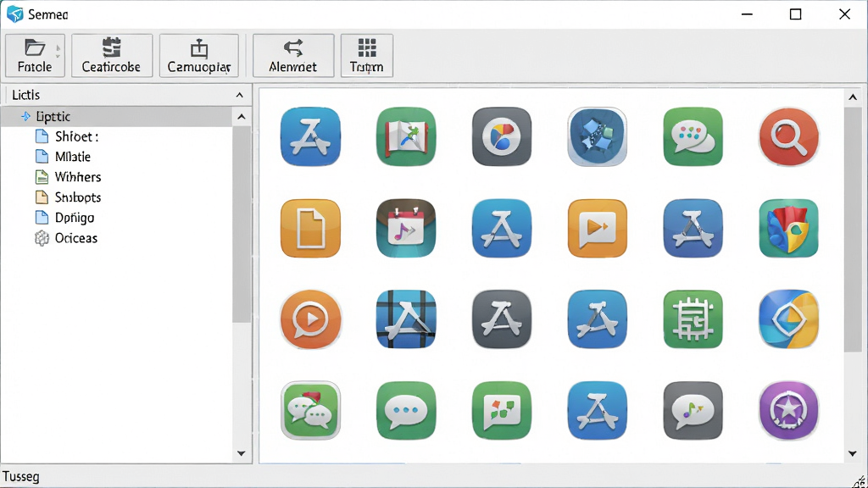The height and width of the screenshot is (488, 868).
Task: Click the green circuit grid icon
Action: 693,319
